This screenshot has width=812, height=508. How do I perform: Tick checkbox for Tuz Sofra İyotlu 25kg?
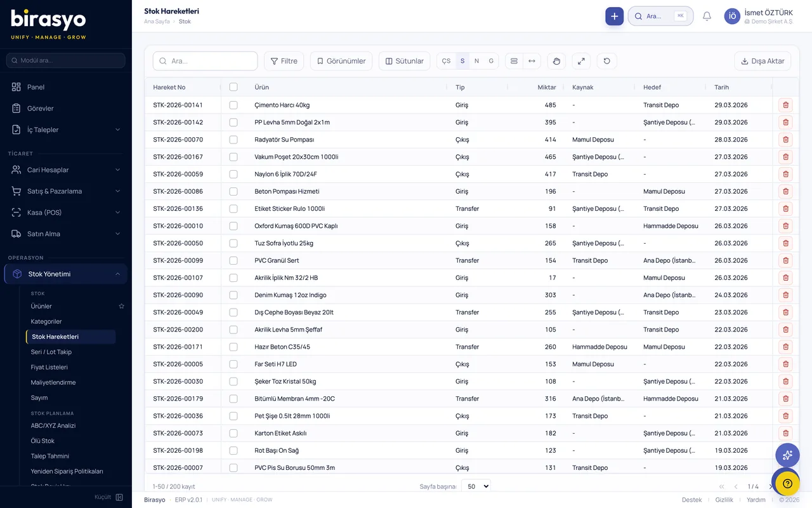[233, 243]
